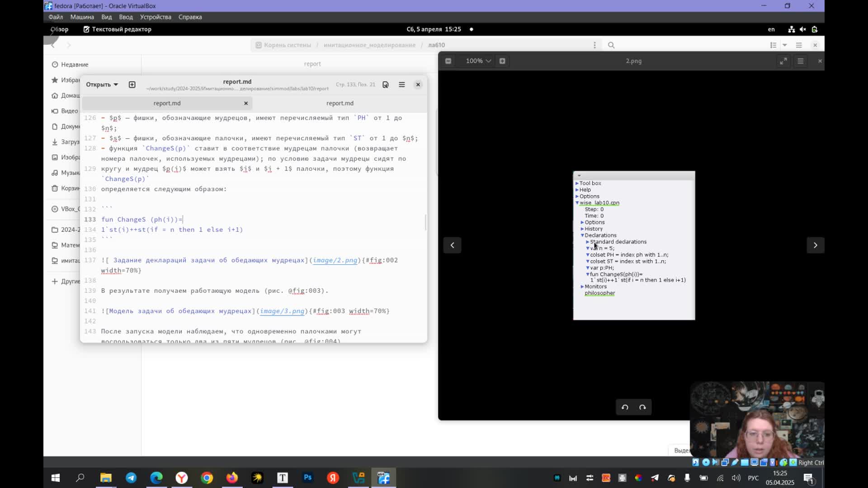Go back in file manager navigation
The height and width of the screenshot is (488, 868).
[x=53, y=45]
